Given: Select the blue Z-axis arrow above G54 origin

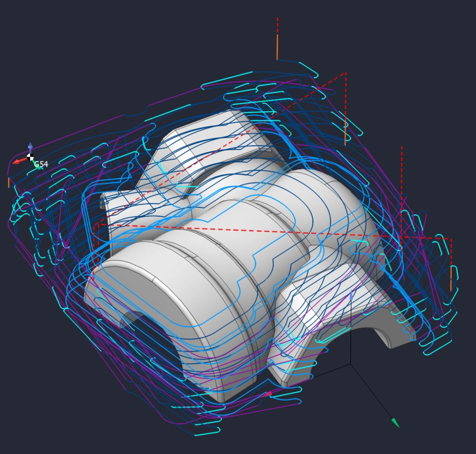Looking at the screenshot, I should (30, 146).
